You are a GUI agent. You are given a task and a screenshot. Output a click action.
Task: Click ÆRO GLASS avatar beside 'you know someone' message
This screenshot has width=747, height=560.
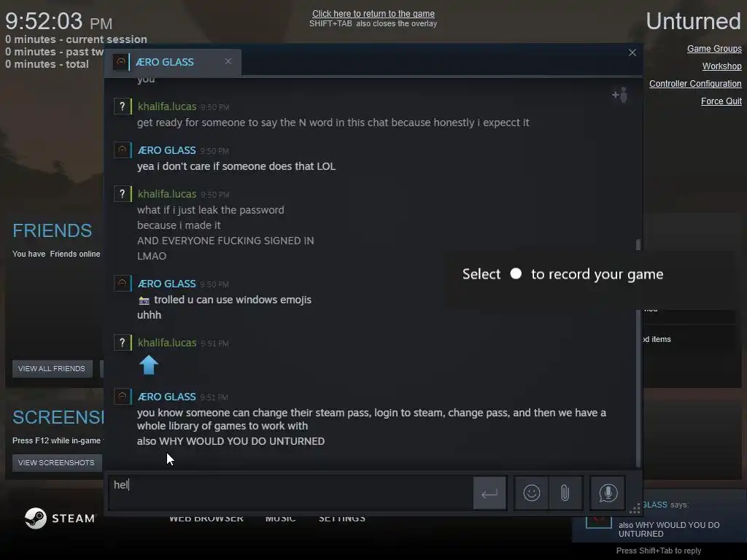click(122, 396)
